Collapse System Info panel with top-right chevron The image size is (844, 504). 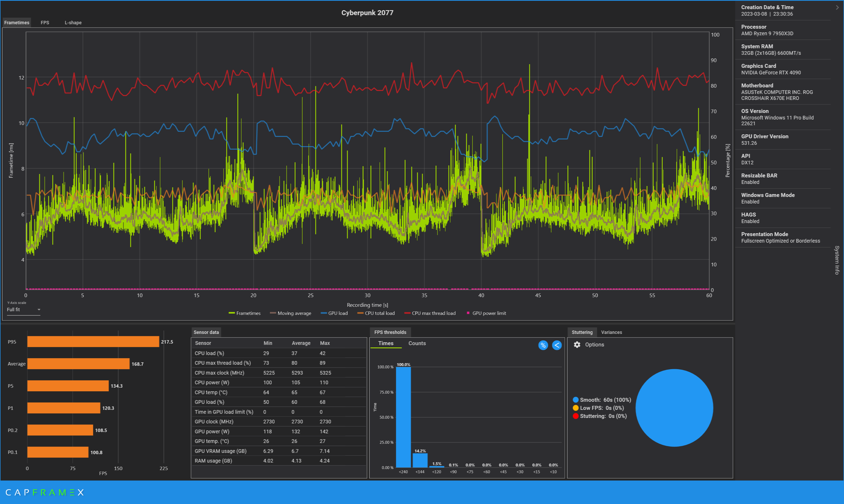[837, 8]
